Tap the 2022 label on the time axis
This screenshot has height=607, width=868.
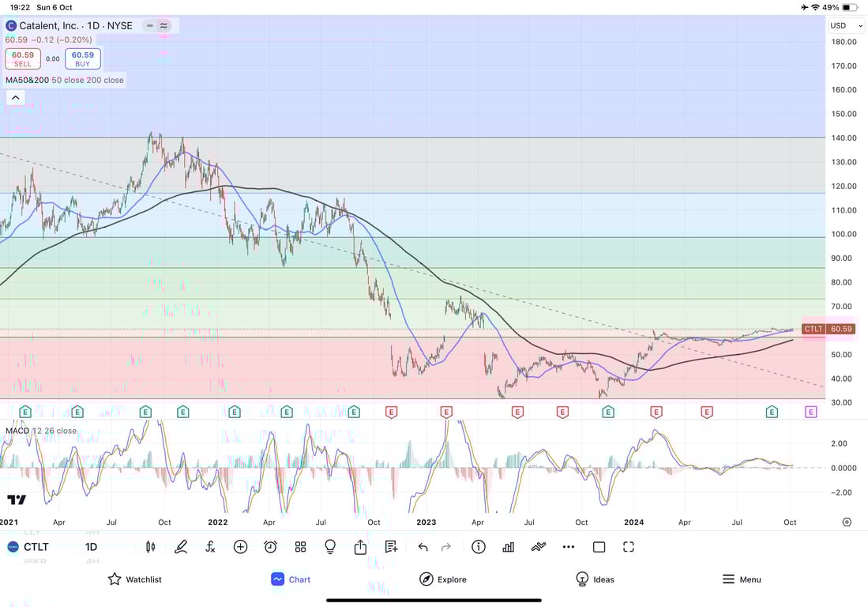[x=217, y=522]
